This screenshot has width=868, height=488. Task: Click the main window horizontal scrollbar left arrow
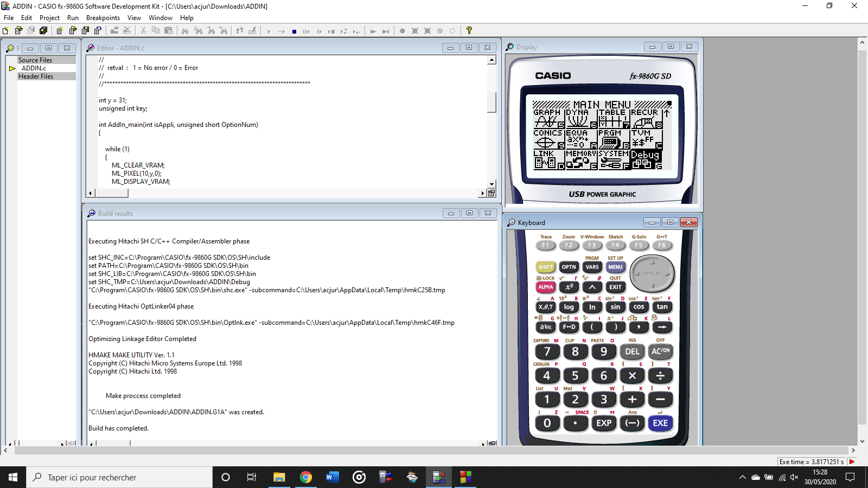(5, 450)
